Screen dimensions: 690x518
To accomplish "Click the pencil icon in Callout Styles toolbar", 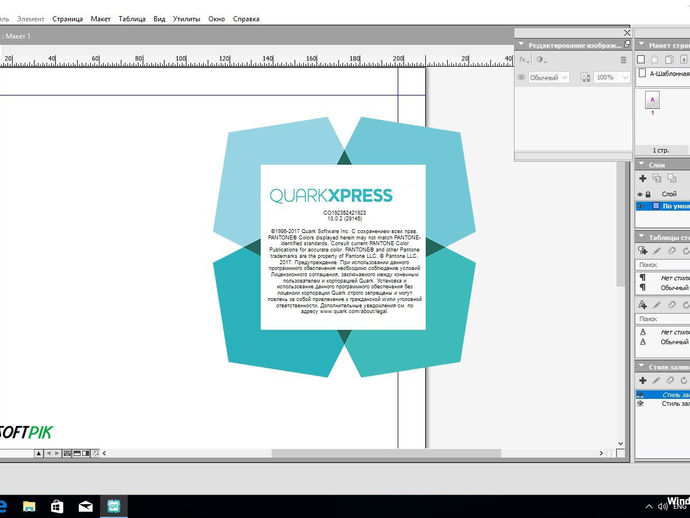I will 656,380.
